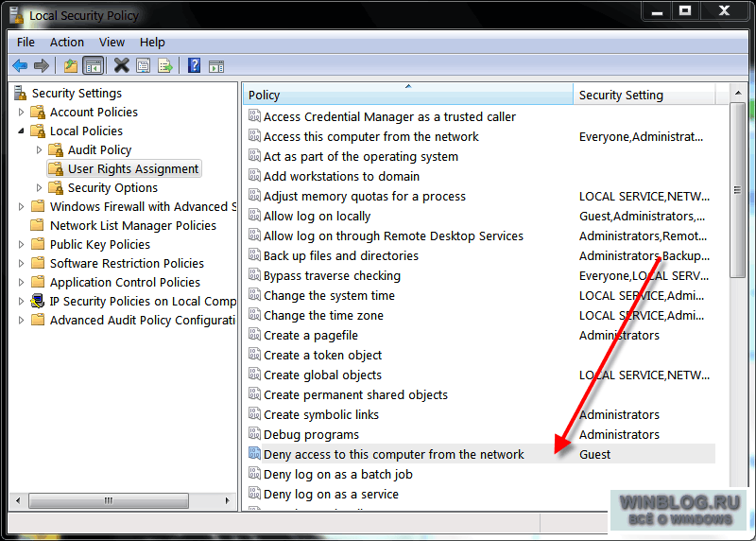The width and height of the screenshot is (756, 541).
Task: Click the Forward arrow toolbar icon
Action: coord(42,65)
